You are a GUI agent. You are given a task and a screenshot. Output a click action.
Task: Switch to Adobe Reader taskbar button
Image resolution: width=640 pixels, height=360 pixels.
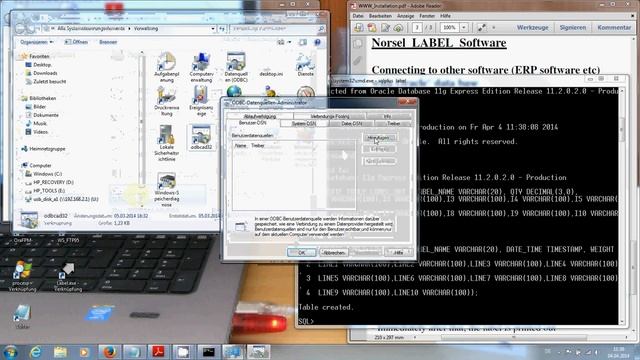158,352
